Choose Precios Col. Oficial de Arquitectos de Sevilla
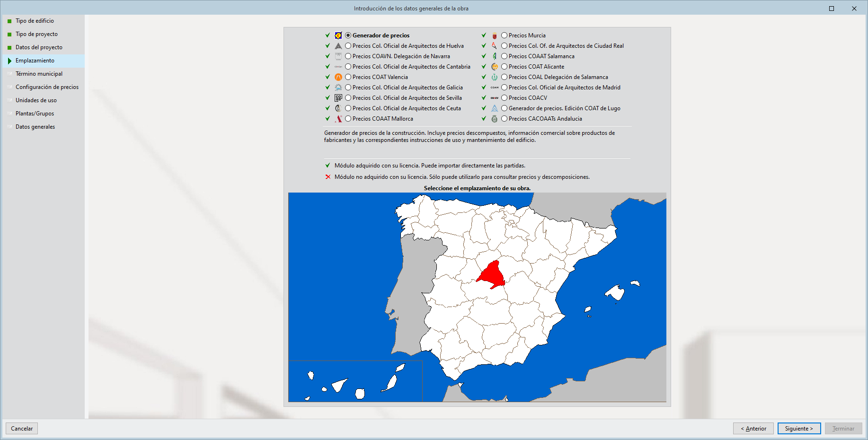Image resolution: width=868 pixels, height=440 pixels. pos(348,98)
